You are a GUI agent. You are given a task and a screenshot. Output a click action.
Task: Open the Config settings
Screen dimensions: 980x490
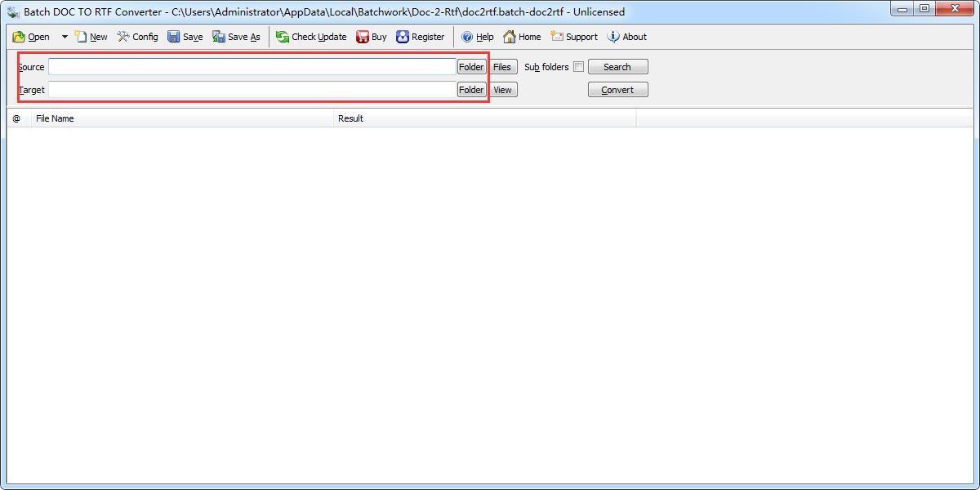(x=137, y=37)
